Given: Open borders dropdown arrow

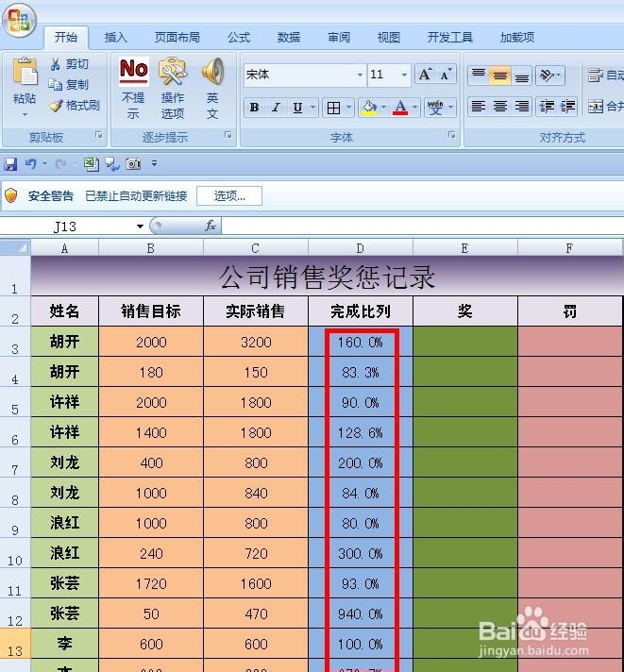Looking at the screenshot, I should click(x=349, y=108).
